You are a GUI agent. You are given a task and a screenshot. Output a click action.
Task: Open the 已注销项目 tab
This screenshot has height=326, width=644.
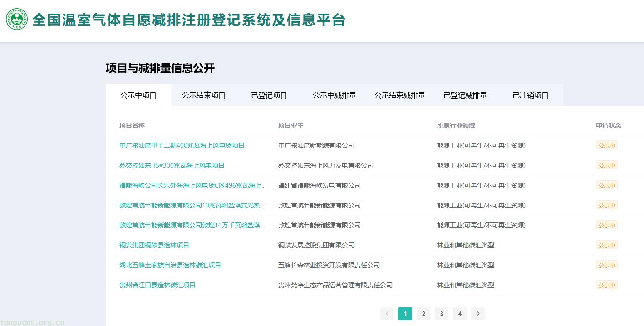coord(531,95)
